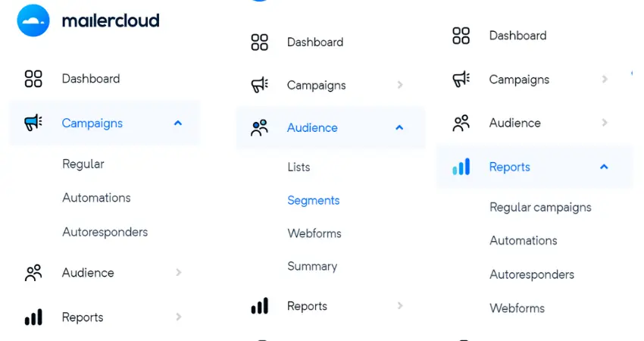Click the blue Audience people icon in the middle panel
This screenshot has width=644, height=341.
point(260,128)
